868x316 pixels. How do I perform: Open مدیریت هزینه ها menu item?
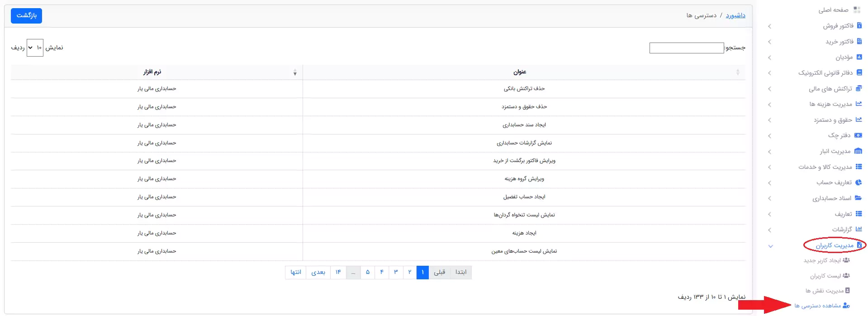tap(830, 104)
